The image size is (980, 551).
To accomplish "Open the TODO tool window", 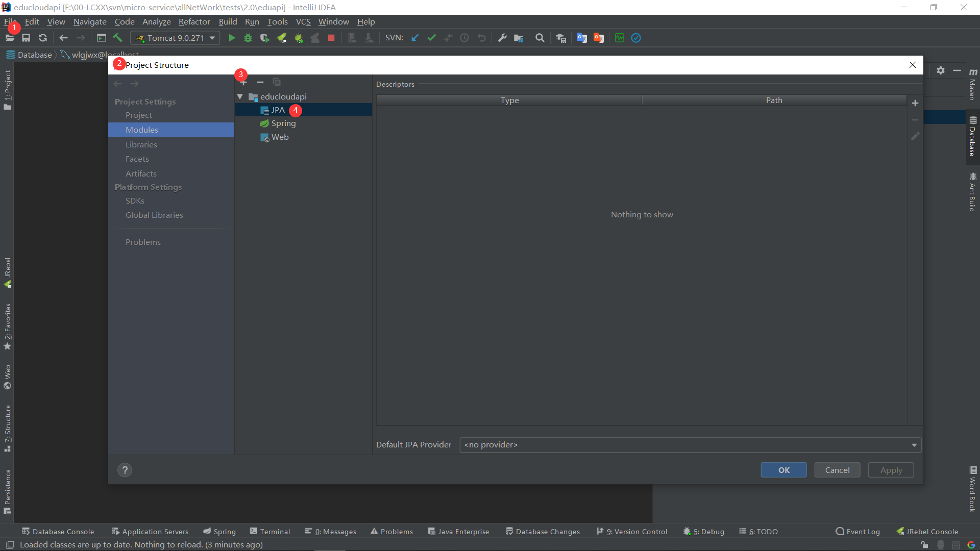I will click(758, 532).
